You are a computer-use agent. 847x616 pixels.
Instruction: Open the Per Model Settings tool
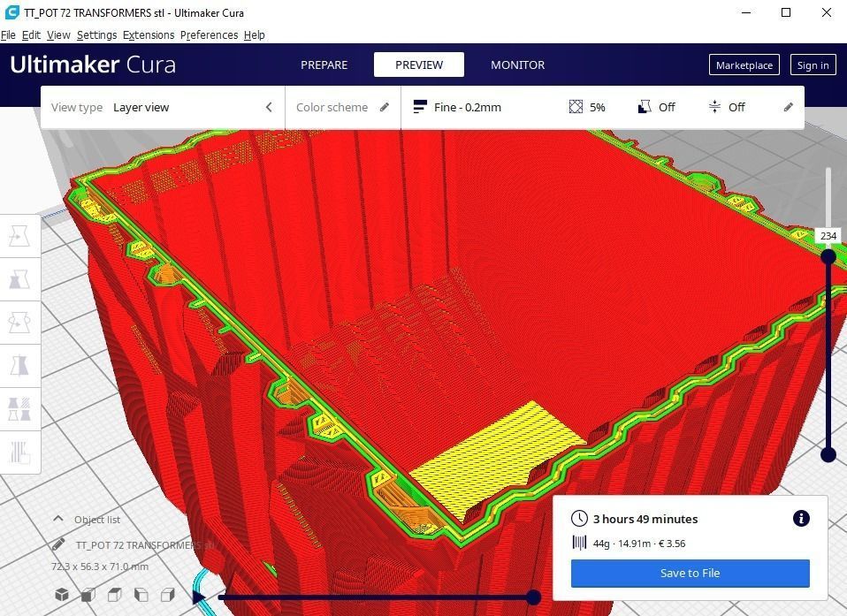[x=19, y=408]
